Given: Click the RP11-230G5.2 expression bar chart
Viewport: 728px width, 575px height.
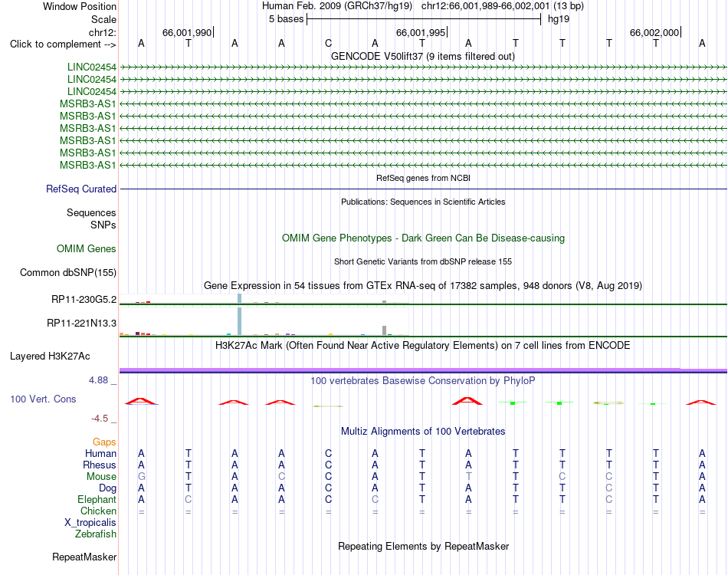Looking at the screenshot, I should pyautogui.click(x=264, y=299).
